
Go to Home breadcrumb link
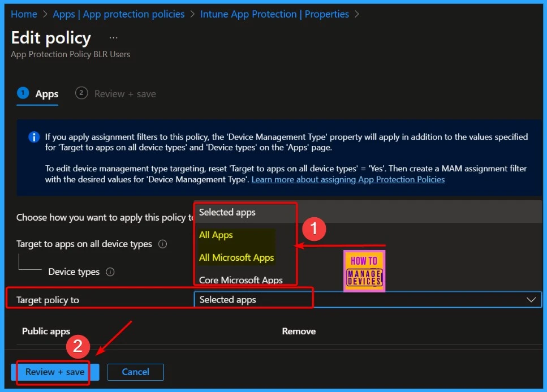24,14
